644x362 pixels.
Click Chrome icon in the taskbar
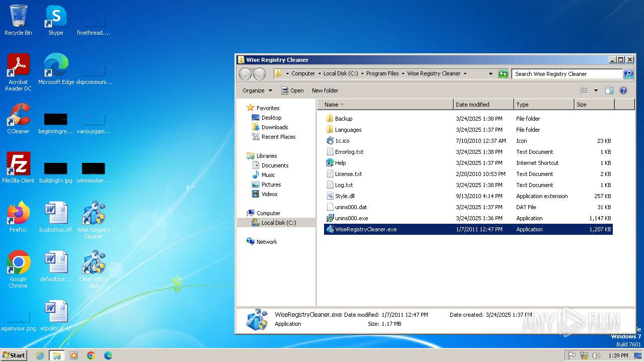point(91,355)
